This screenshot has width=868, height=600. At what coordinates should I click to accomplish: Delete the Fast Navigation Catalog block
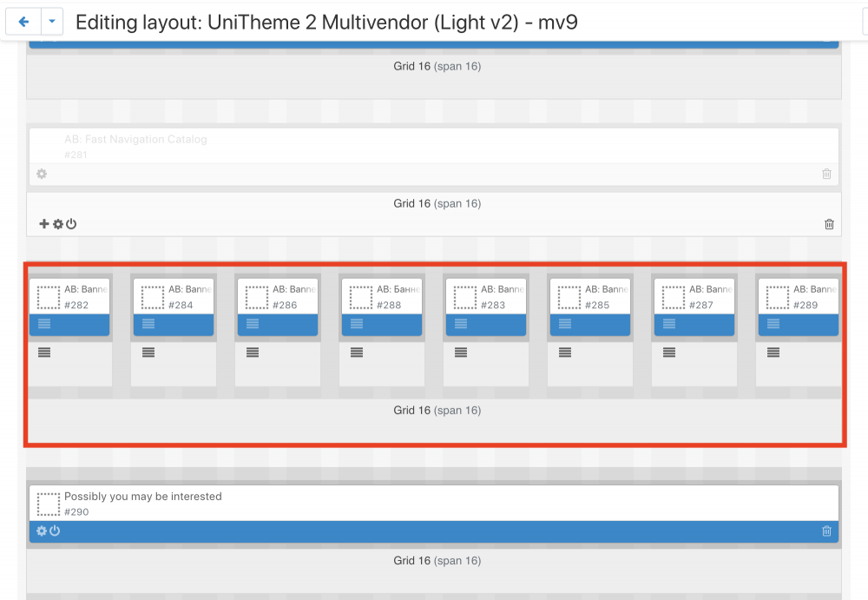(x=826, y=174)
